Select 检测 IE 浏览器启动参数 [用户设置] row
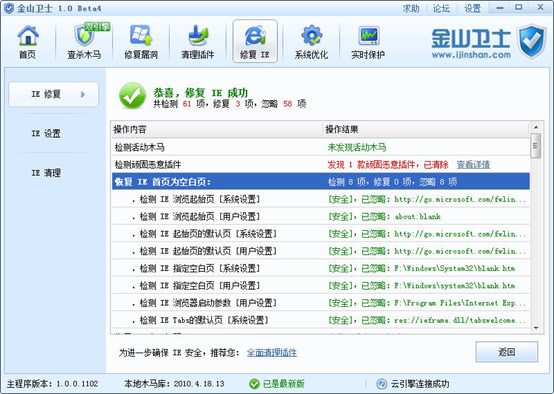Image resolution: width=554 pixels, height=394 pixels. 321,303
